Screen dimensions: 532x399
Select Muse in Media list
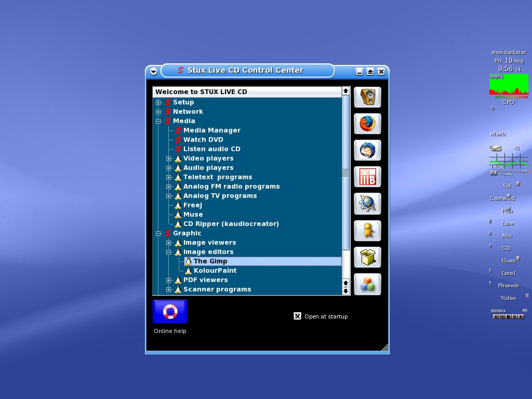(x=193, y=215)
